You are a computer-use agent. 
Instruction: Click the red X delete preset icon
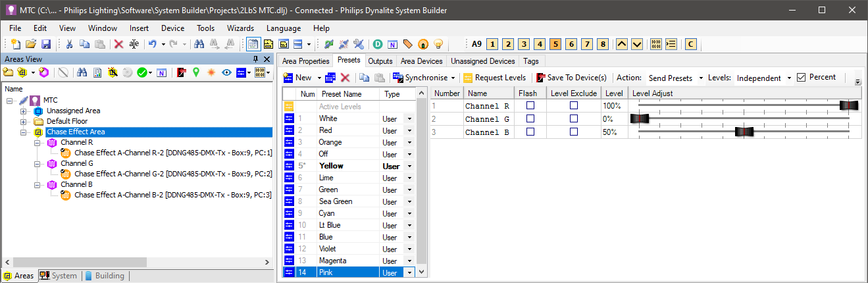[344, 78]
